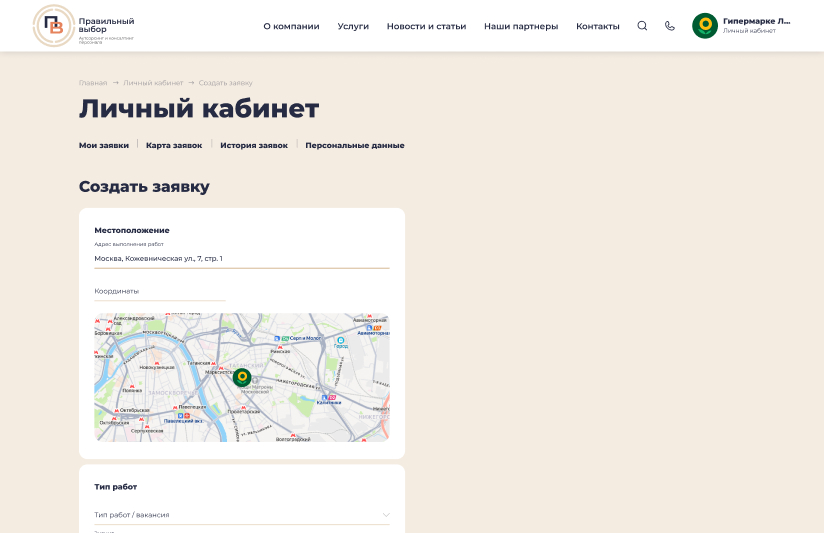Select the sunflower marker on map
This screenshot has width=824, height=533.
(x=242, y=377)
